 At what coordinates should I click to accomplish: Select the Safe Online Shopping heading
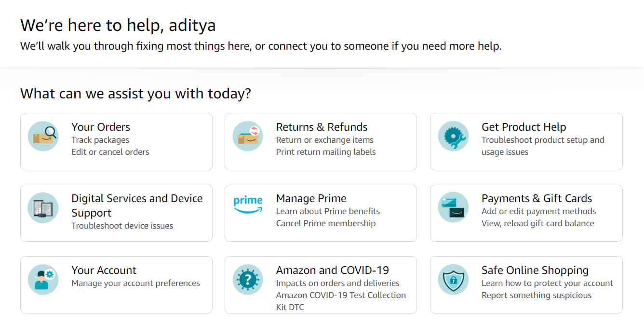535,270
